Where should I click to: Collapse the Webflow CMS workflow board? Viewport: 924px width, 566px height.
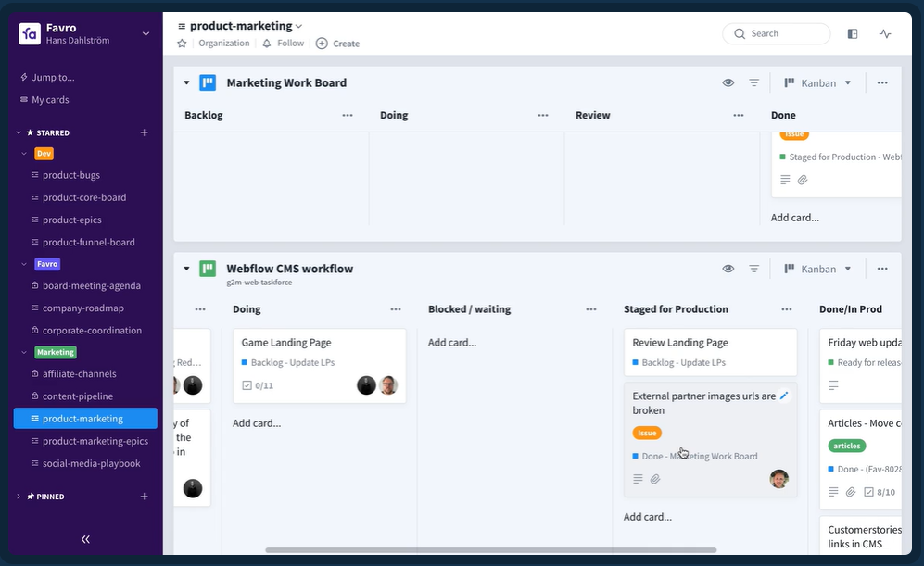click(186, 269)
